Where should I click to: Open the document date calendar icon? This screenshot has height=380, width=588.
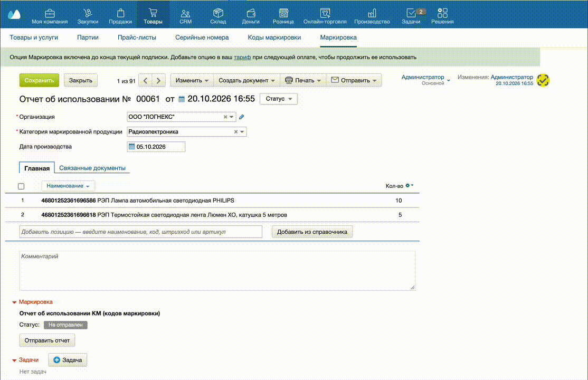[x=182, y=99]
